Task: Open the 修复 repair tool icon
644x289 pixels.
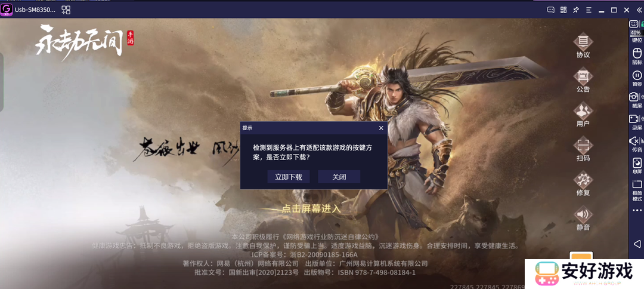Action: pos(583,183)
